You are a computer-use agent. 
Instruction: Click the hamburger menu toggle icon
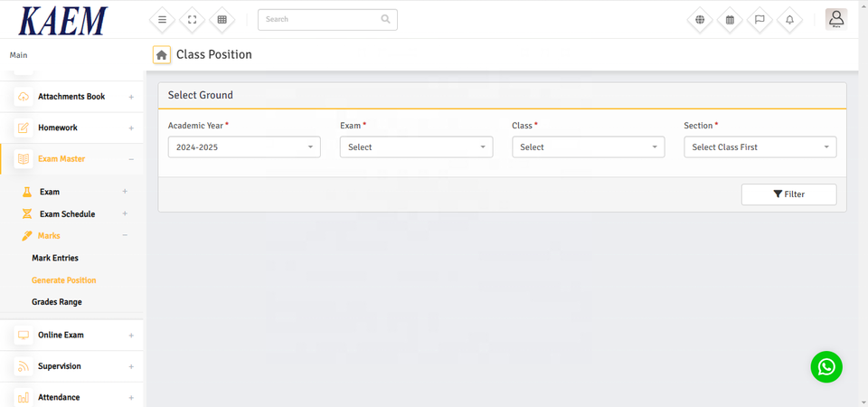pyautogui.click(x=162, y=19)
